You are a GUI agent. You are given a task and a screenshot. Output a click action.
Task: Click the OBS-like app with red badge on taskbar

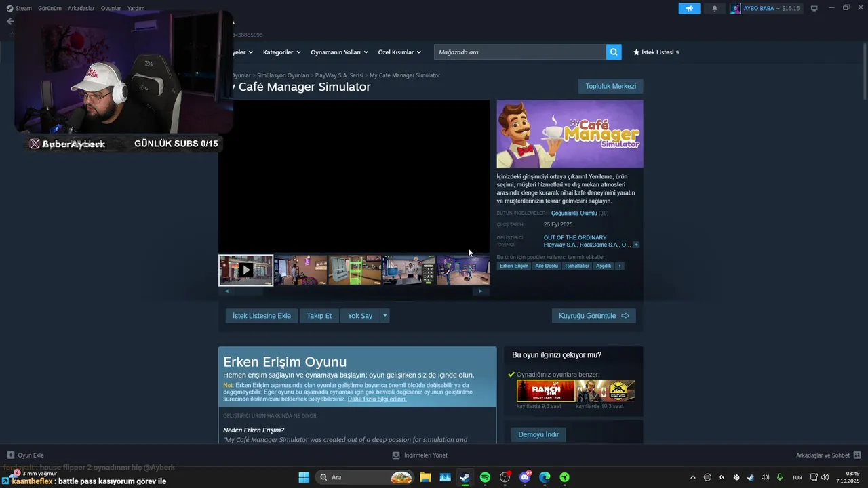pos(505,477)
